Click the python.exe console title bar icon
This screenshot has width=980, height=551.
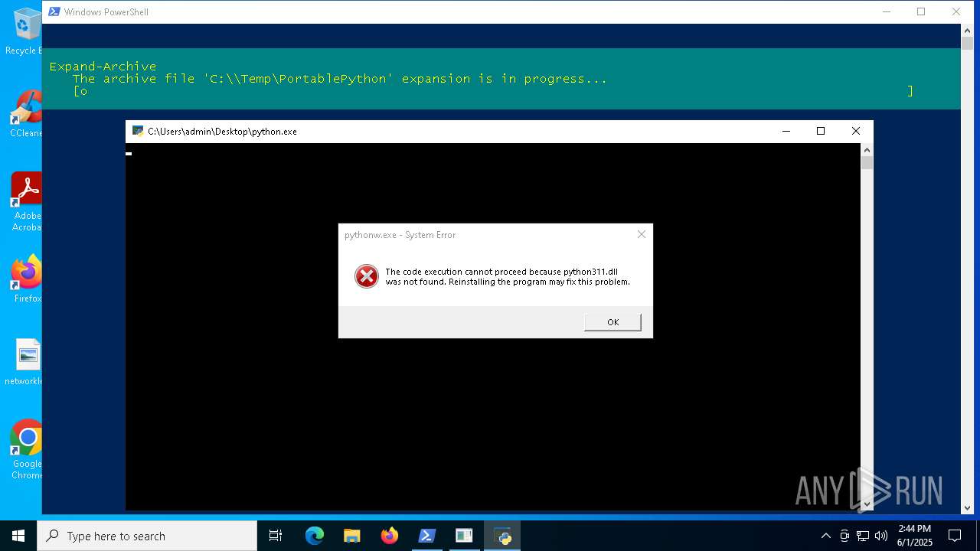tap(138, 131)
